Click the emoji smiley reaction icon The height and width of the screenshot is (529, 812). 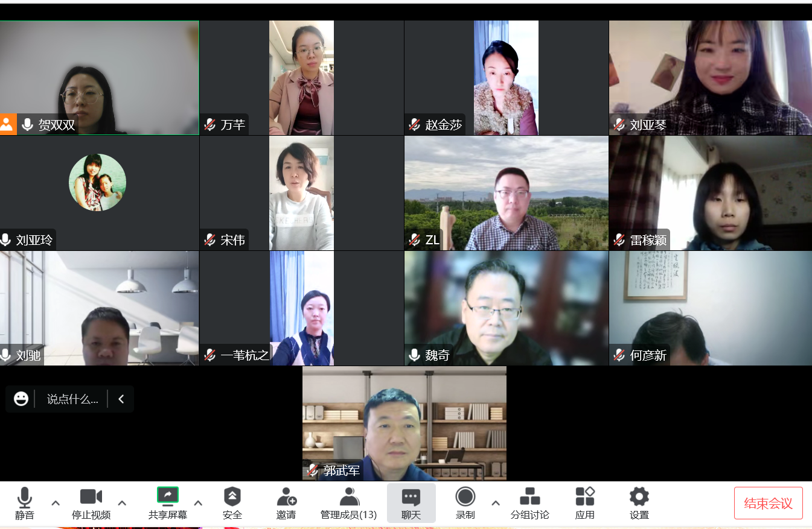point(21,399)
